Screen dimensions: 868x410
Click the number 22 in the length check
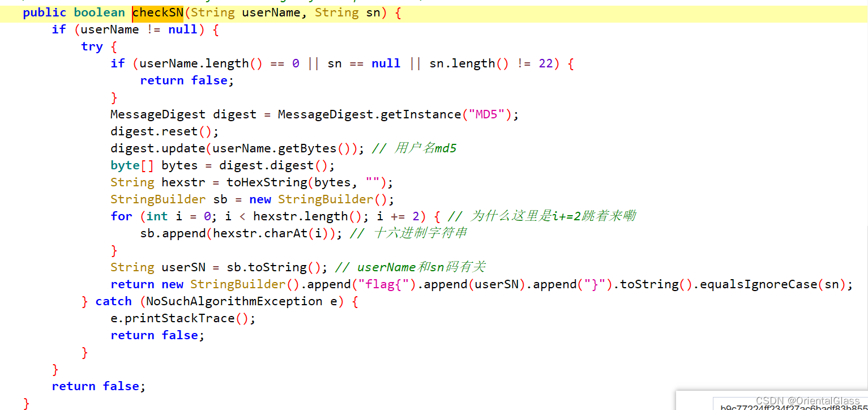[546, 64]
